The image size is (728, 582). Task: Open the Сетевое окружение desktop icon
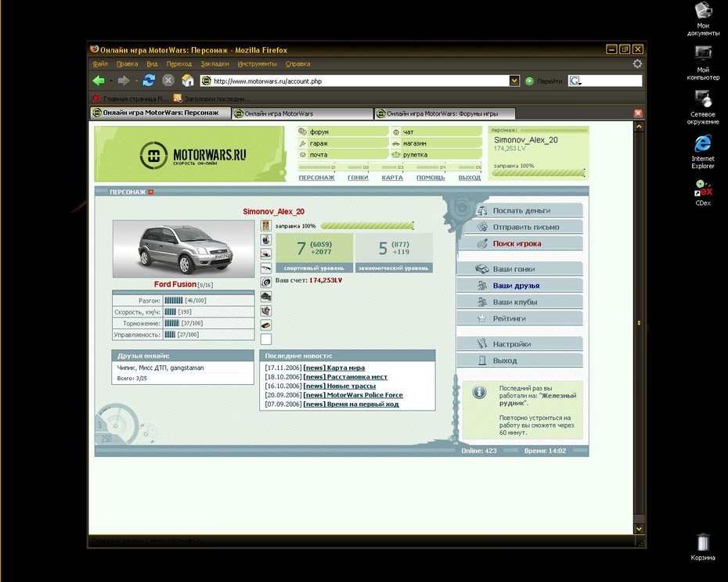(703, 99)
